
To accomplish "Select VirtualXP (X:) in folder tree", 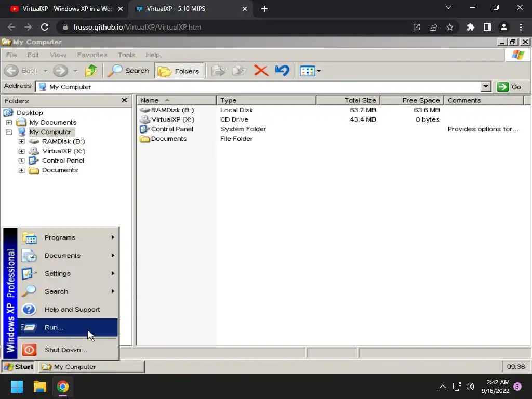I will (x=63, y=151).
